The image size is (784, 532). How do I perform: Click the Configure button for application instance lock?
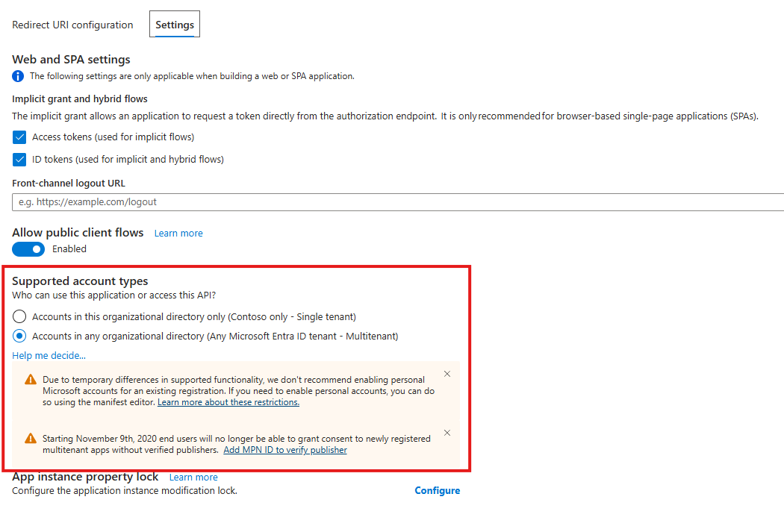(x=437, y=490)
